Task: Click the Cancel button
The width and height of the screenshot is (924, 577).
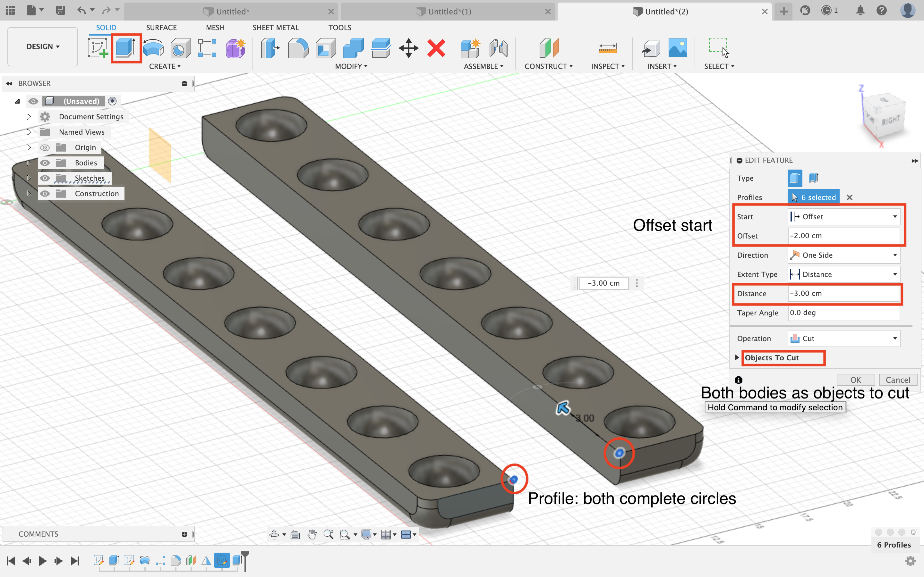Action: [898, 380]
